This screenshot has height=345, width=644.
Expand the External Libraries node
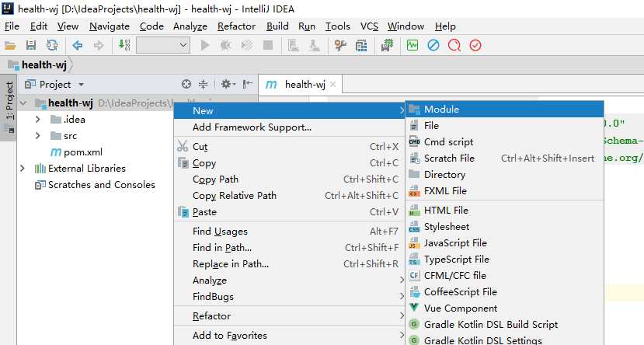pyautogui.click(x=23, y=169)
